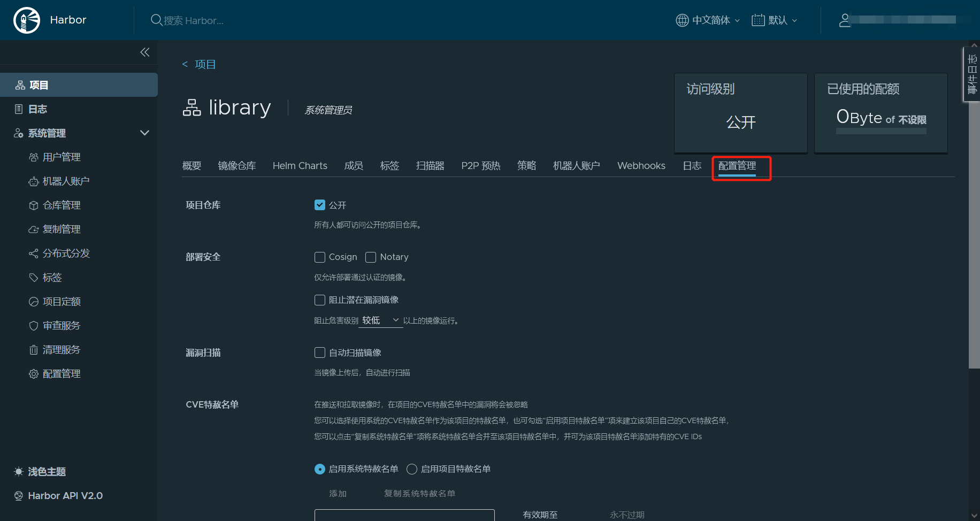The image size is (980, 521).
Task: Check 自动扫描镜像 checkbox
Action: point(320,353)
